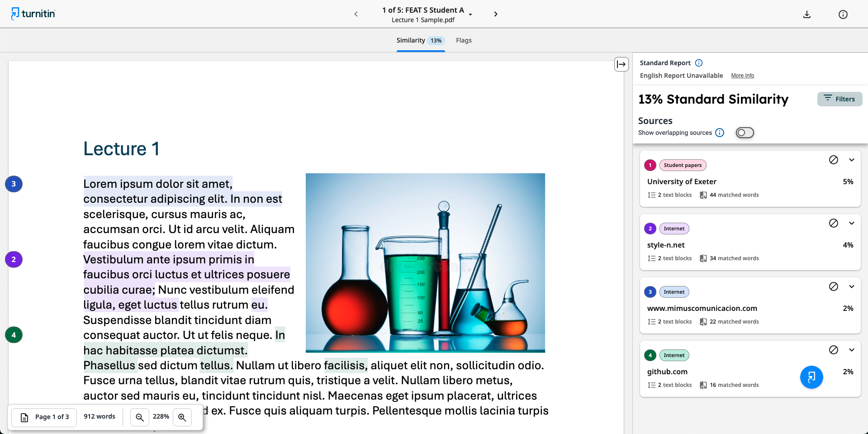Click the Turnitin logo

coord(33,14)
